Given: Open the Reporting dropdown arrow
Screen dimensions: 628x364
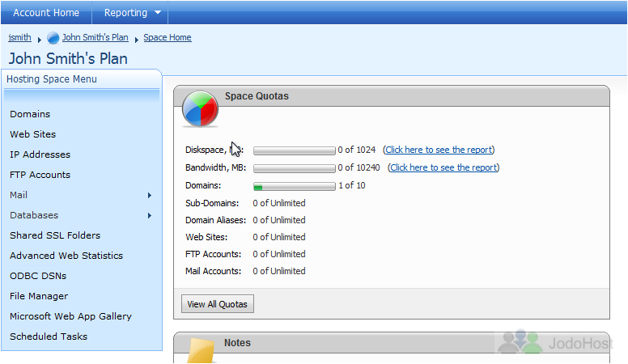Looking at the screenshot, I should tap(158, 12).
